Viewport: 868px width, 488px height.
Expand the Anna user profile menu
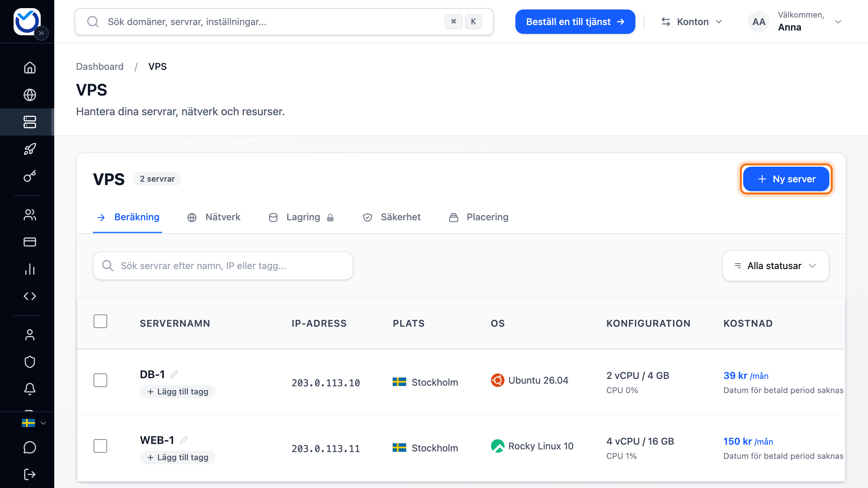795,22
